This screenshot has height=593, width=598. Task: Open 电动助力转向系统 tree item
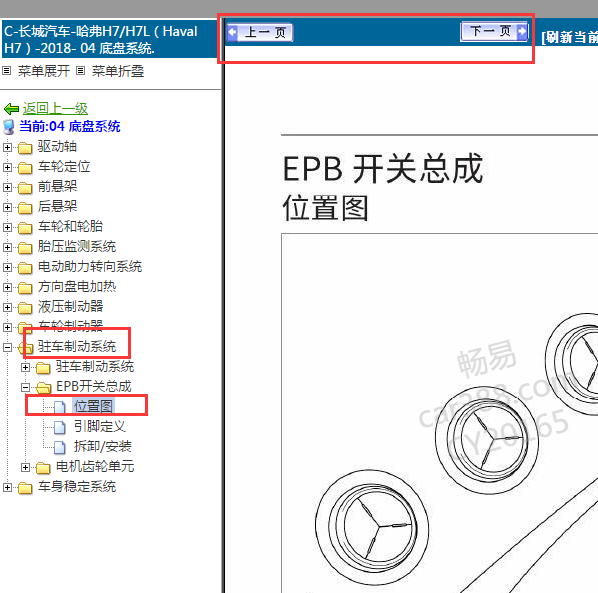[x=90, y=267]
